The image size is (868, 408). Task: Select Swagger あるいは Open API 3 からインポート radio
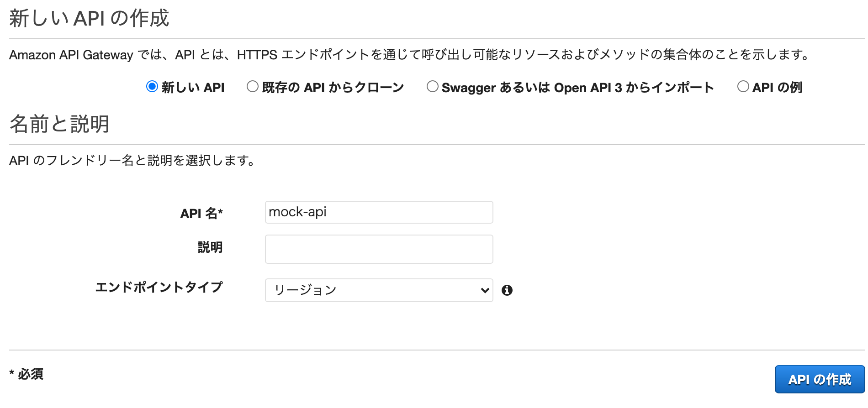pyautogui.click(x=432, y=86)
